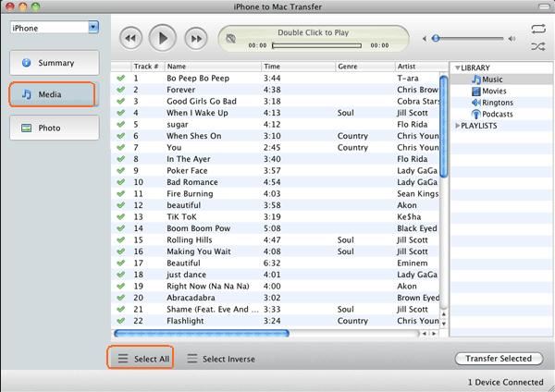Screen dimensions: 555x392
Task: Click the Transfer Selected button
Action: (499, 359)
